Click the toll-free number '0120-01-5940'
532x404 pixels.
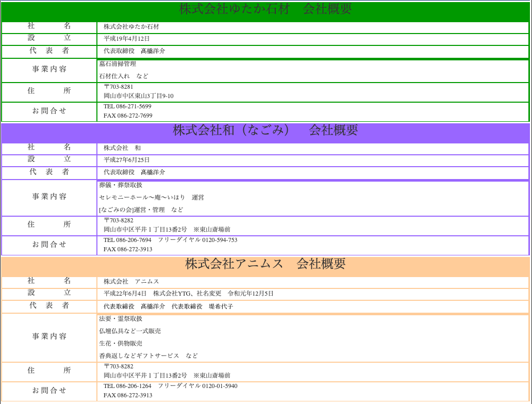(220, 386)
